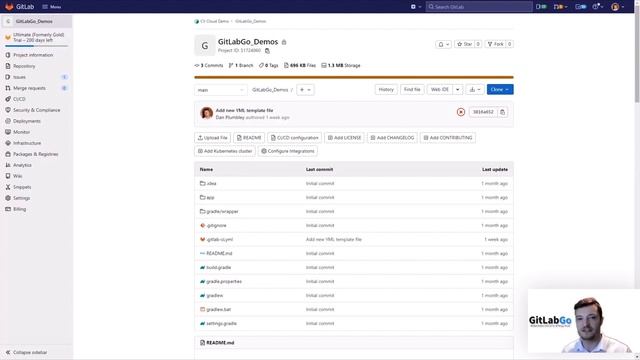Screen dimensions: 640x360
Task: Open Issues in sidebar
Action: coord(19,77)
